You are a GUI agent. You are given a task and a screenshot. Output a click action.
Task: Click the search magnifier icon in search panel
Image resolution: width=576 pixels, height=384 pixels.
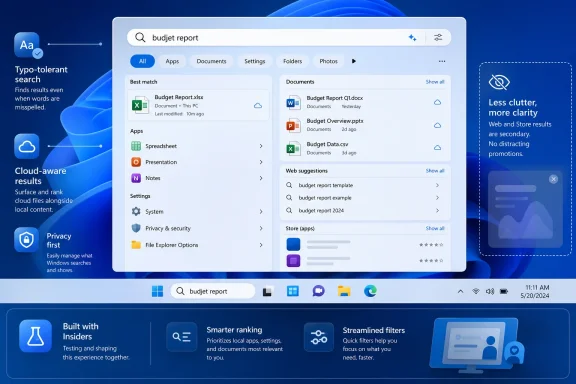(140, 37)
